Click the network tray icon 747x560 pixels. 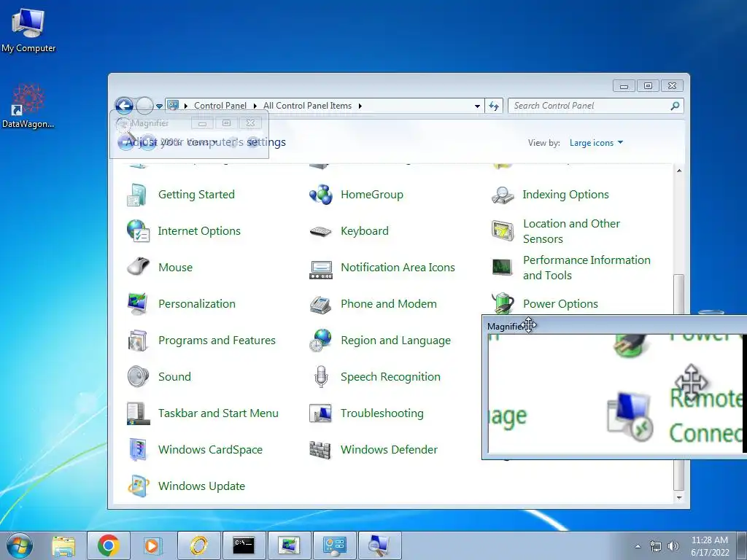click(x=656, y=546)
